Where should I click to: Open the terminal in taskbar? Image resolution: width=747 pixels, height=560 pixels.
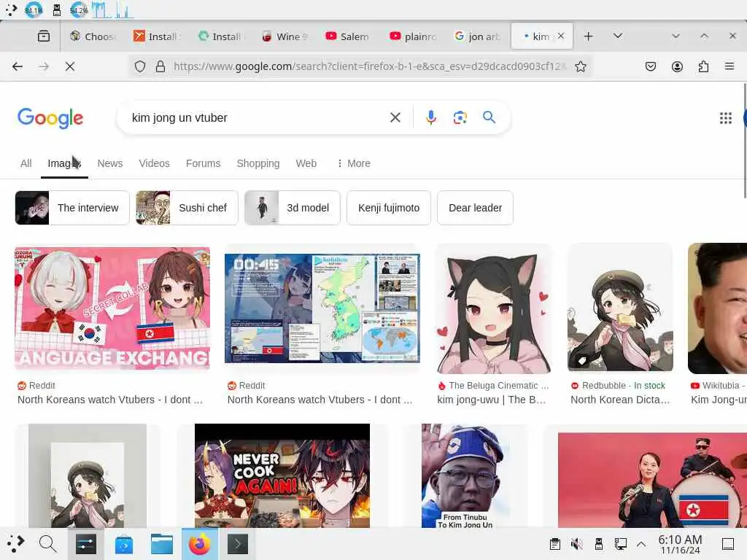[238, 544]
